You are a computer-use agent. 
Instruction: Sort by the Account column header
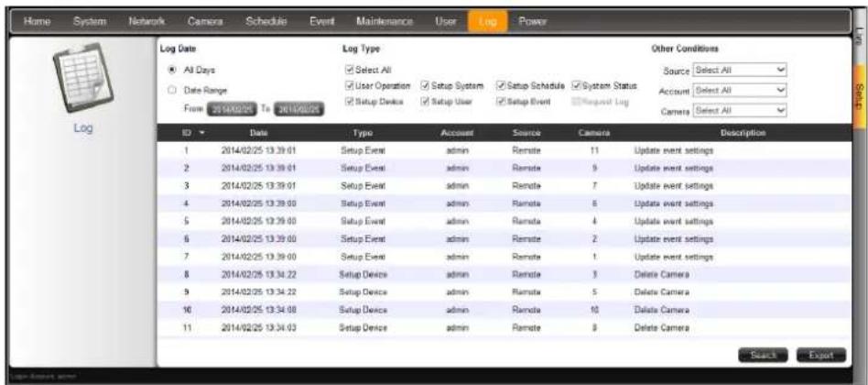click(x=458, y=134)
